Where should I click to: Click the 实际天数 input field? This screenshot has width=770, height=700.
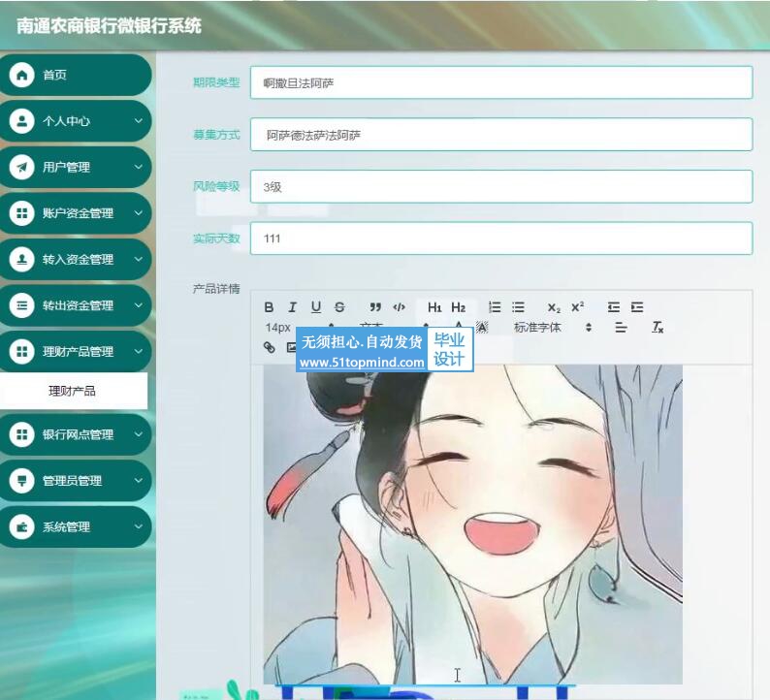coord(501,239)
